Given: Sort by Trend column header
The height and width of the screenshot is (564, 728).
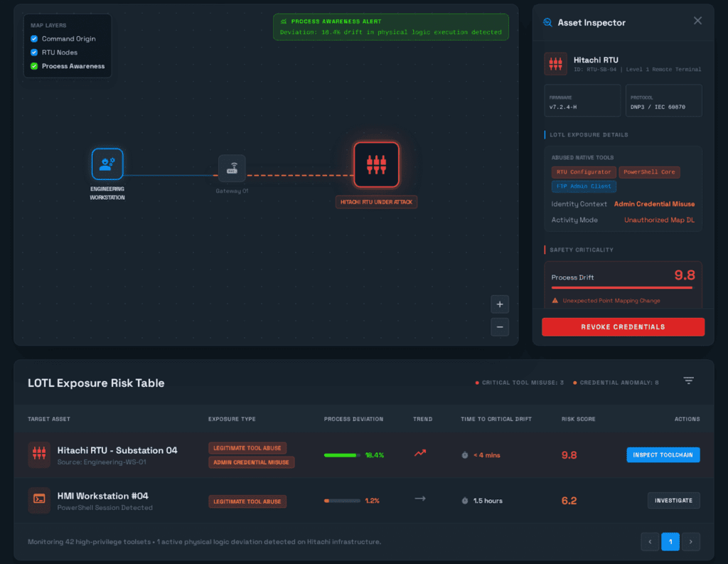Looking at the screenshot, I should 422,419.
